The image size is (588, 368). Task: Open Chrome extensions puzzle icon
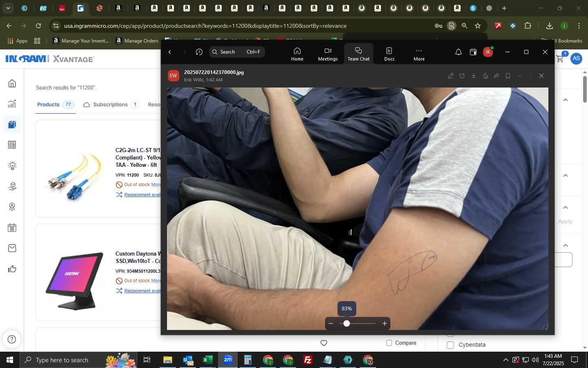(528, 26)
